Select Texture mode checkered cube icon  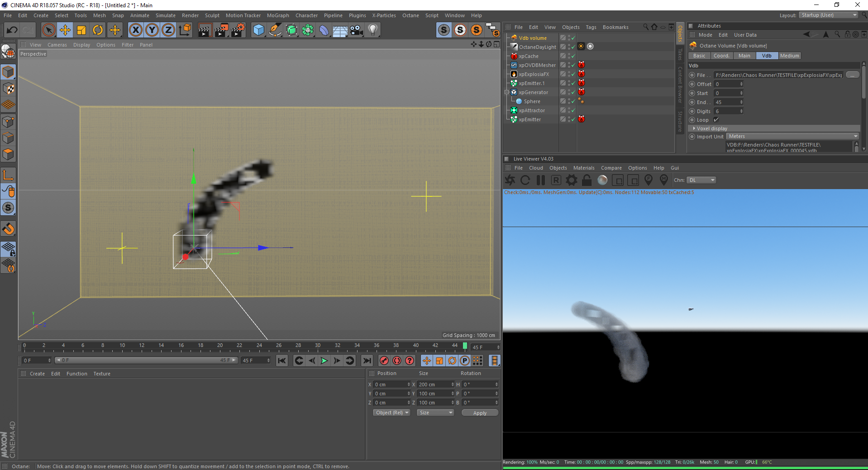(x=8, y=89)
